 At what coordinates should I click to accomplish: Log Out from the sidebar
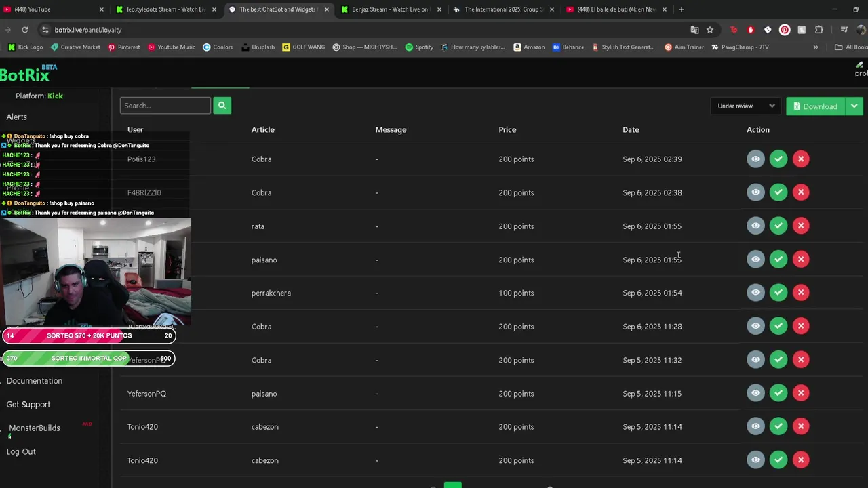(x=21, y=451)
